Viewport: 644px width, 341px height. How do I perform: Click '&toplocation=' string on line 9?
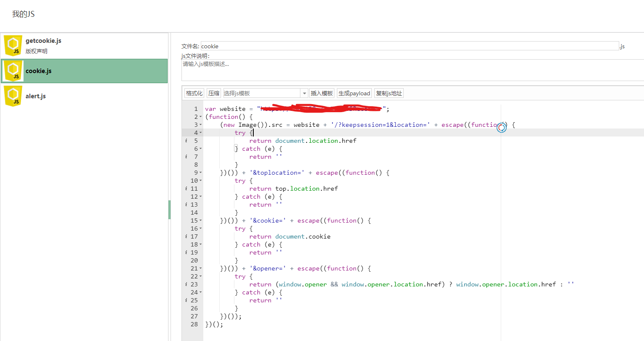tap(277, 173)
